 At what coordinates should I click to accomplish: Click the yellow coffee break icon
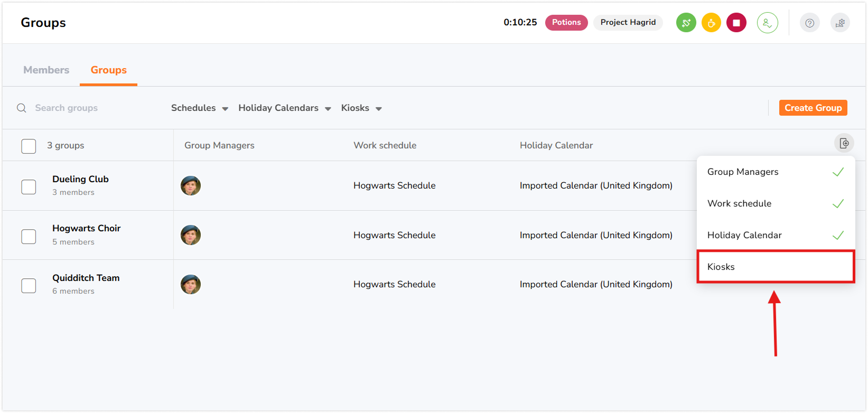[x=711, y=23]
